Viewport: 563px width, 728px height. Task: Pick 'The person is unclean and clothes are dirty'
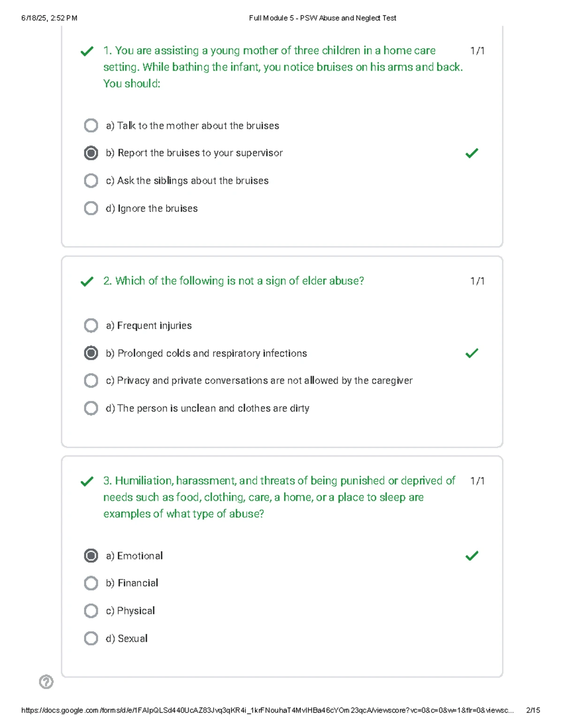[91, 408]
